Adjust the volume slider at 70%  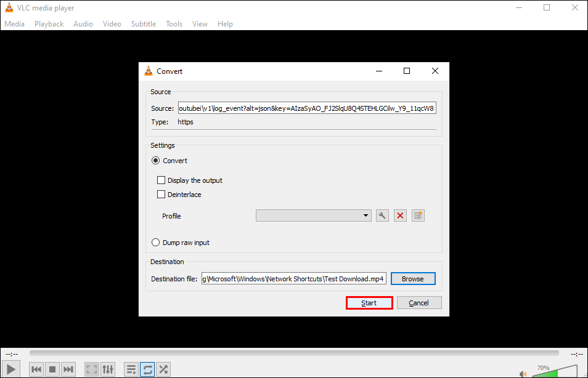(x=555, y=372)
